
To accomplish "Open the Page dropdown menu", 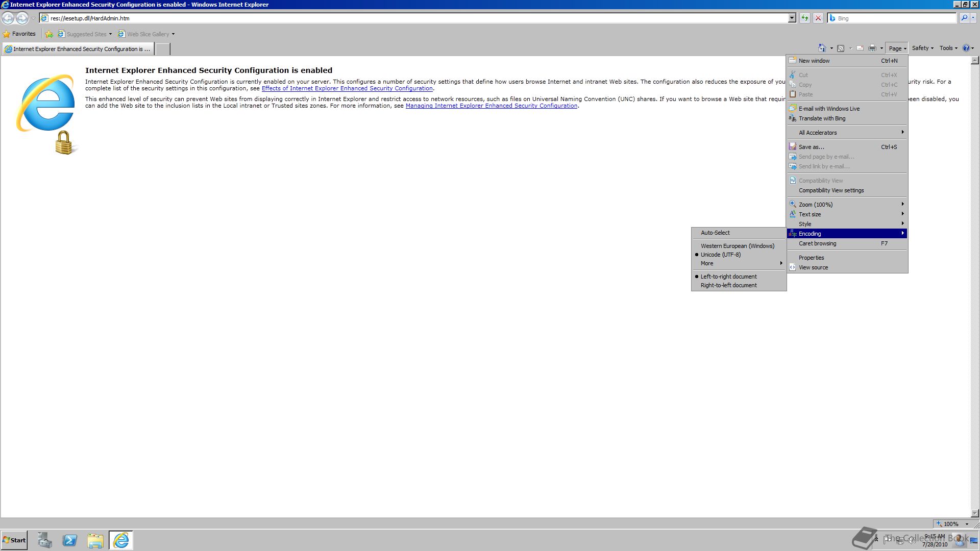I will pos(897,48).
